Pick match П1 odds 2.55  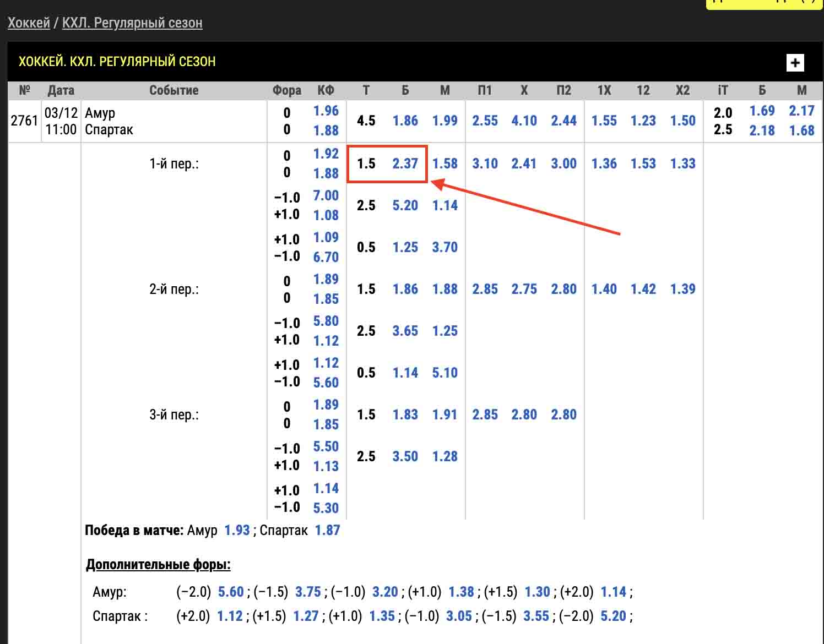(485, 121)
